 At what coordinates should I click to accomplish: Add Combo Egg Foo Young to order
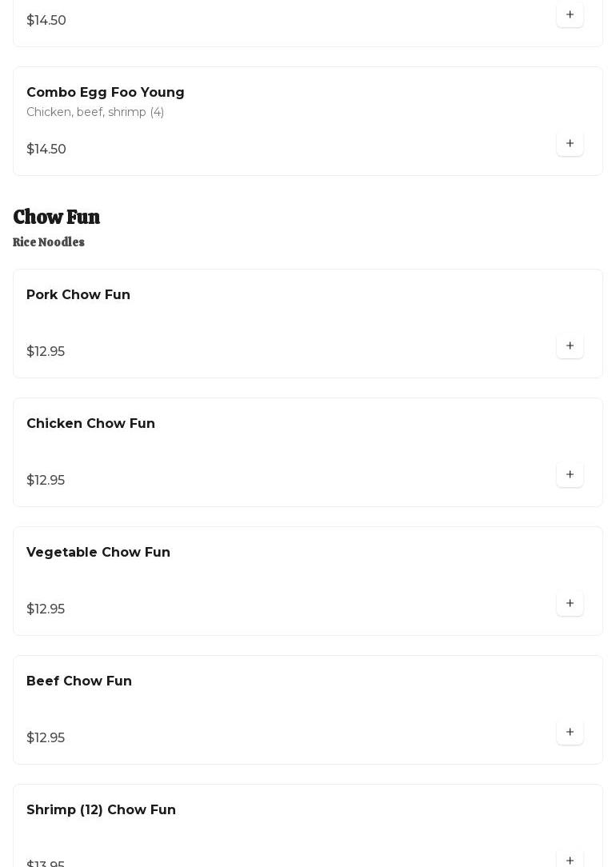coord(570,144)
